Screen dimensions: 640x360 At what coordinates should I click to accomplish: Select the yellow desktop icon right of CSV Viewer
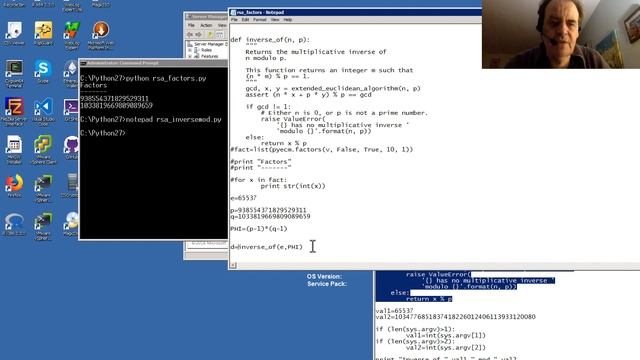(43, 33)
